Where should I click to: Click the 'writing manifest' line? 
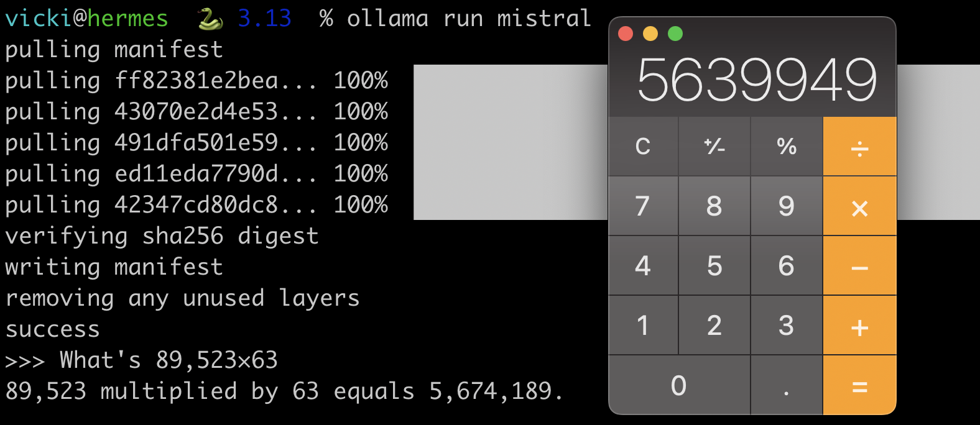point(114,267)
